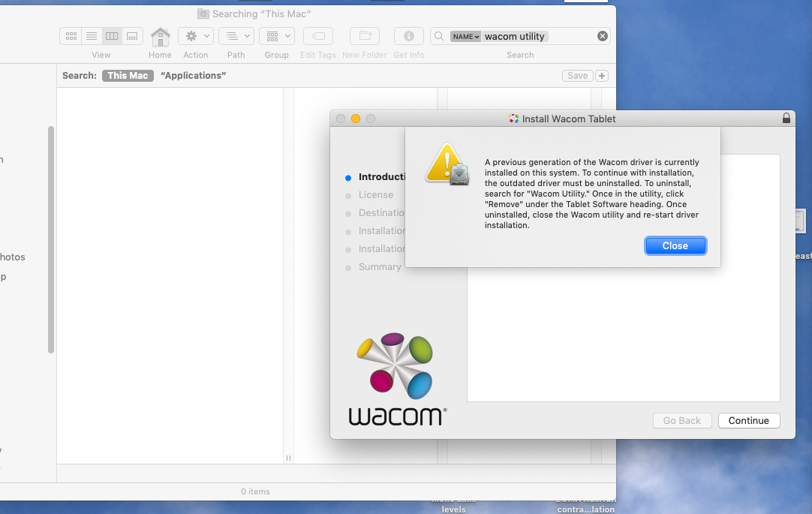Click the '0 items' status bar text
Image resolution: width=812 pixels, height=514 pixels.
point(255,491)
